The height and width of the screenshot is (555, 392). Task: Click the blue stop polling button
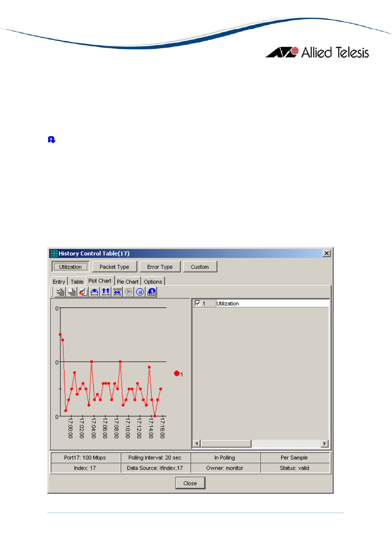coord(140,292)
